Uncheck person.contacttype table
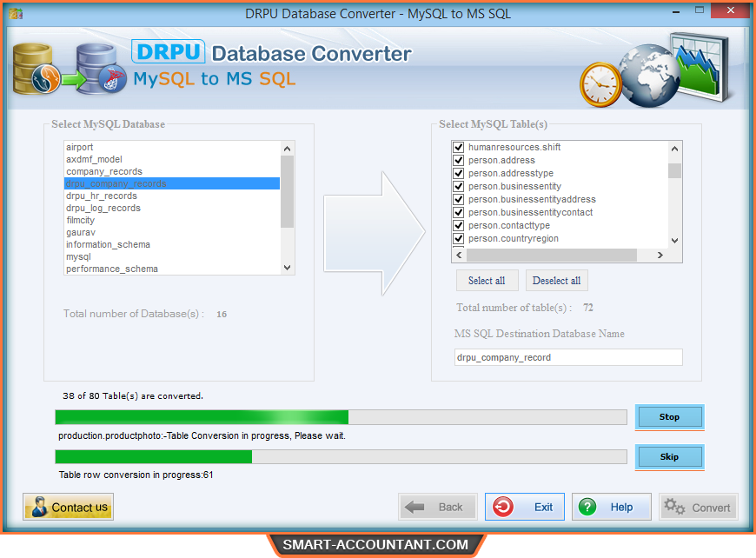756x558 pixels. (459, 225)
